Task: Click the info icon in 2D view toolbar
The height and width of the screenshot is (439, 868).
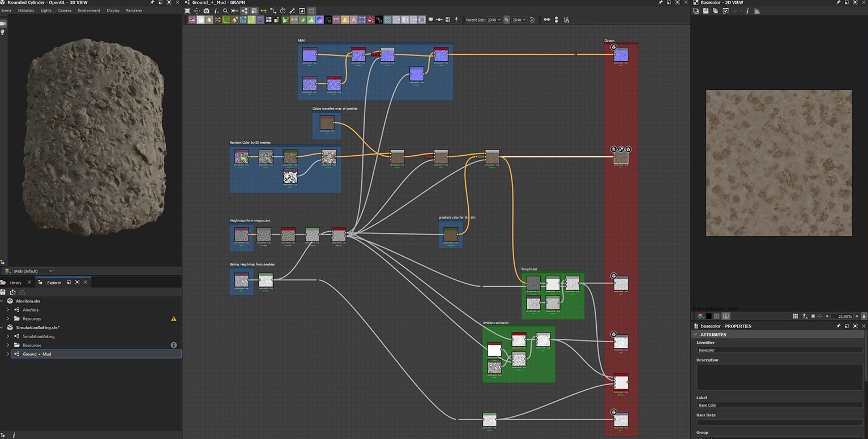Action: click(747, 11)
